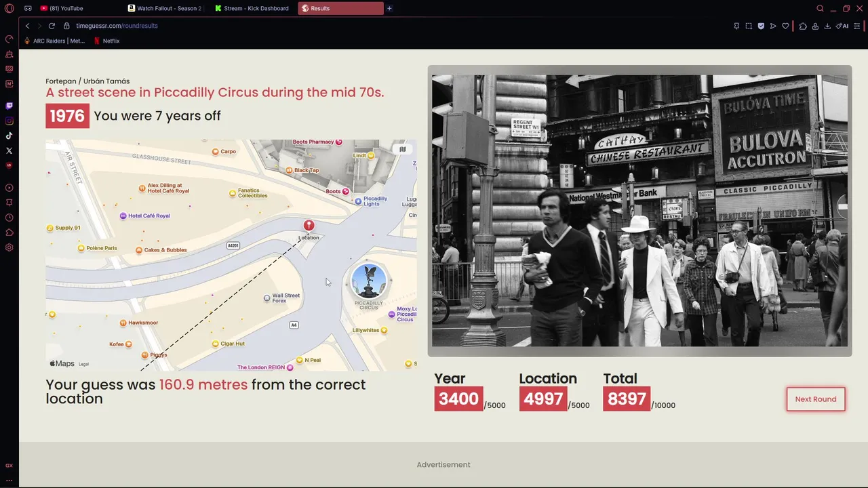Reload the page
The image size is (868, 488).
(52, 26)
